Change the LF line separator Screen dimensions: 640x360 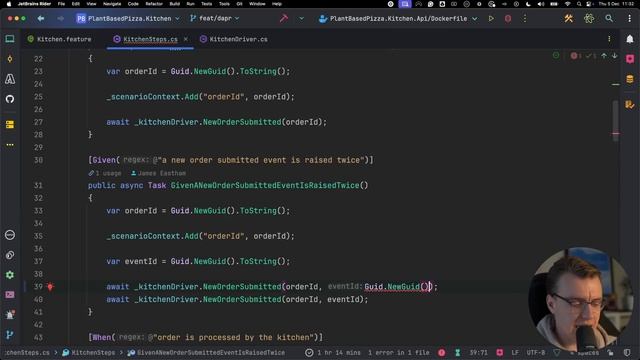coord(515,352)
